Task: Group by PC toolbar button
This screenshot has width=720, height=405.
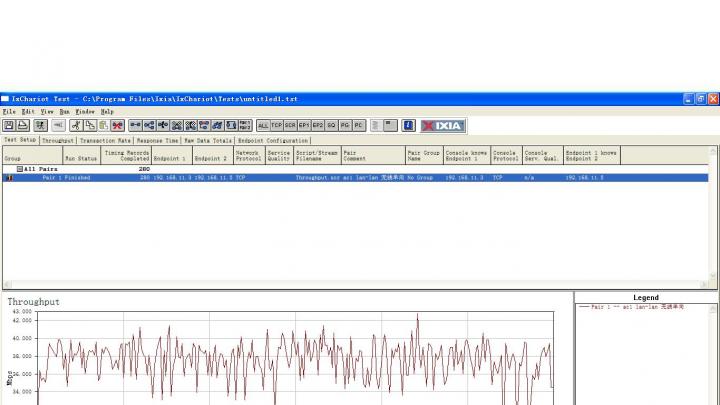Action: (x=359, y=125)
